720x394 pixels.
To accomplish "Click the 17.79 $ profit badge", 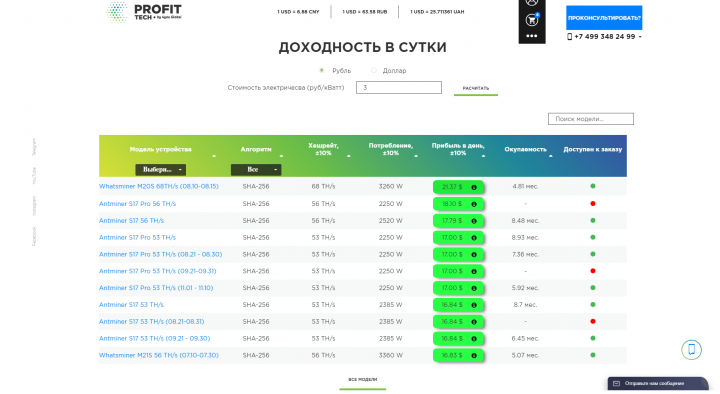I will coord(458,221).
